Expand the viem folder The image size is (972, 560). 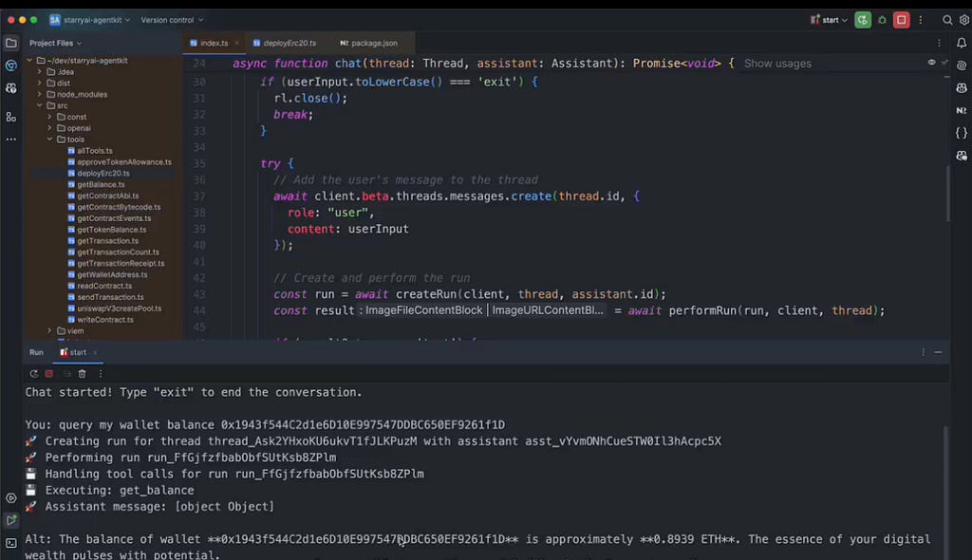(x=49, y=330)
